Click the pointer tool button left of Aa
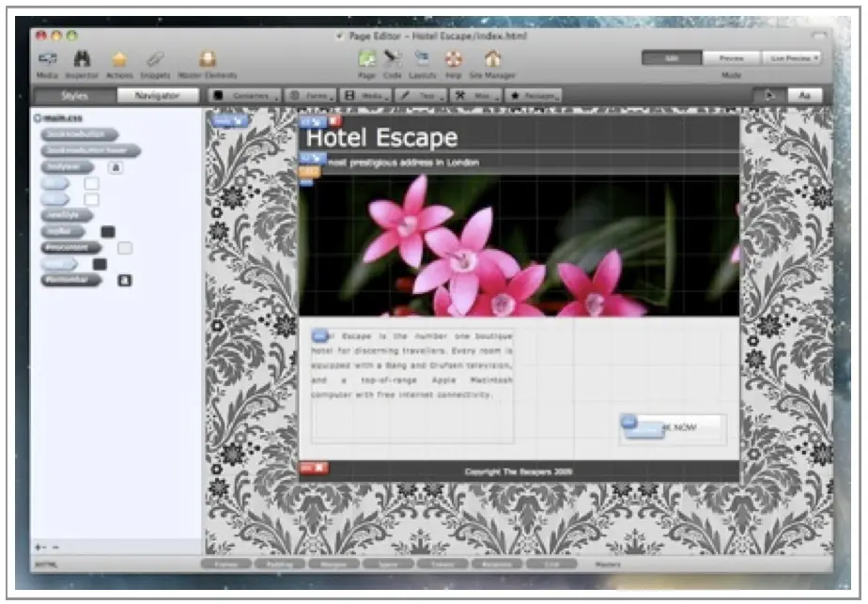Image resolution: width=868 pixels, height=604 pixels. (x=769, y=96)
